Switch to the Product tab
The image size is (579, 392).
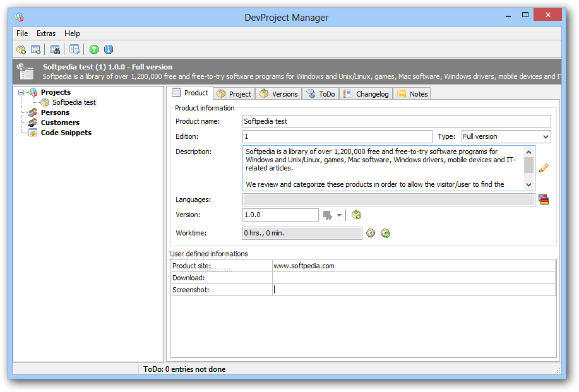191,93
